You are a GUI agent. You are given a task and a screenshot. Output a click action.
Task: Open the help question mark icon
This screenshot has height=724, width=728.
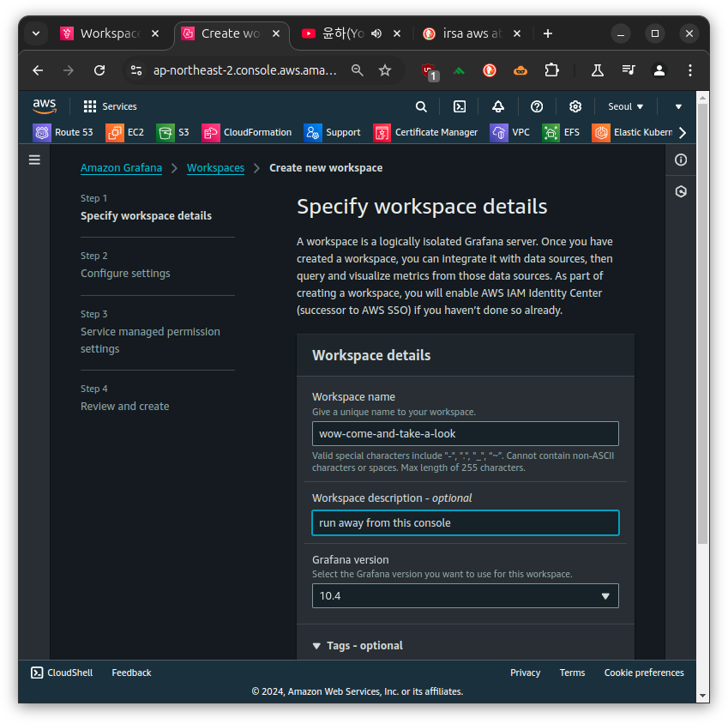tap(536, 107)
